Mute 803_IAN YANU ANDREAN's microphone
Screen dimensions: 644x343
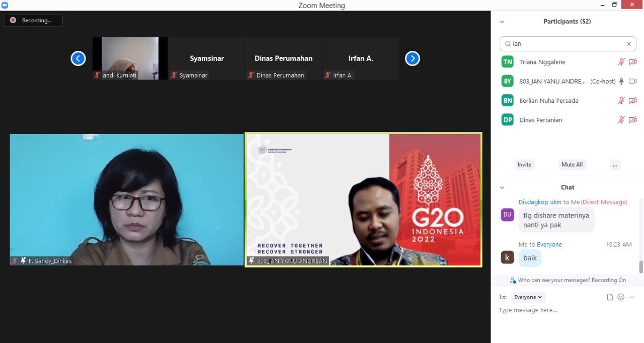621,81
